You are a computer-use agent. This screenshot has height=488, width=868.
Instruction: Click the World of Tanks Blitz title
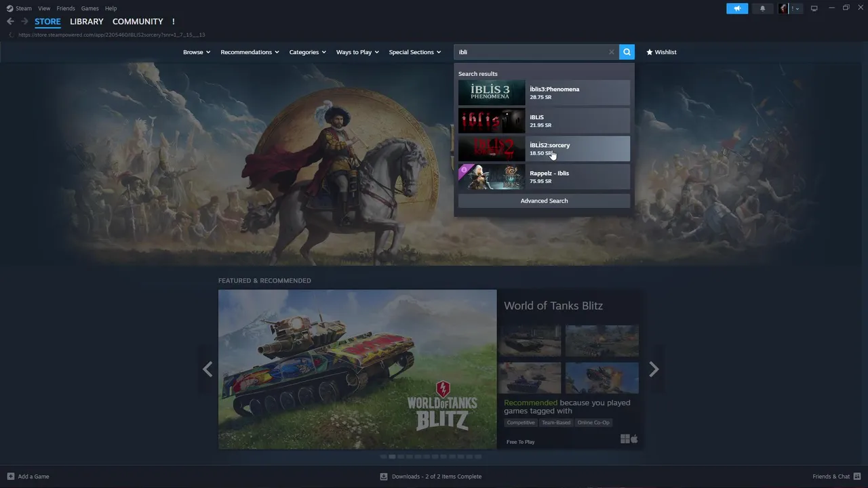pos(553,306)
